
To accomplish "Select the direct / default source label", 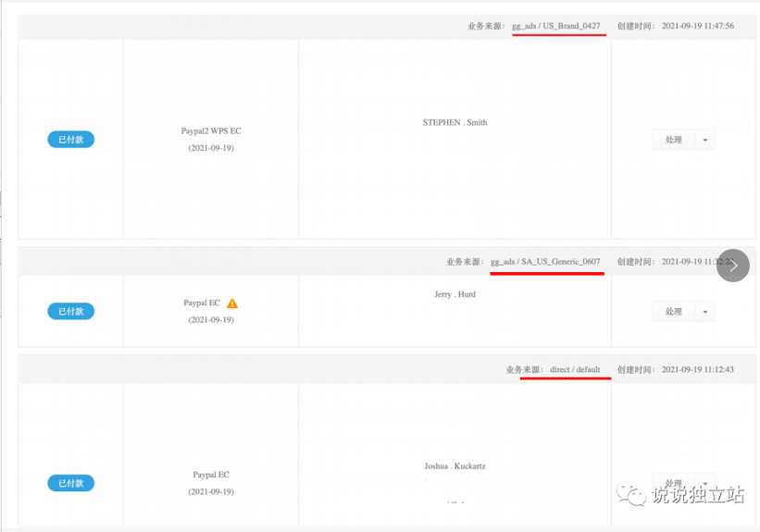I will point(575,369).
